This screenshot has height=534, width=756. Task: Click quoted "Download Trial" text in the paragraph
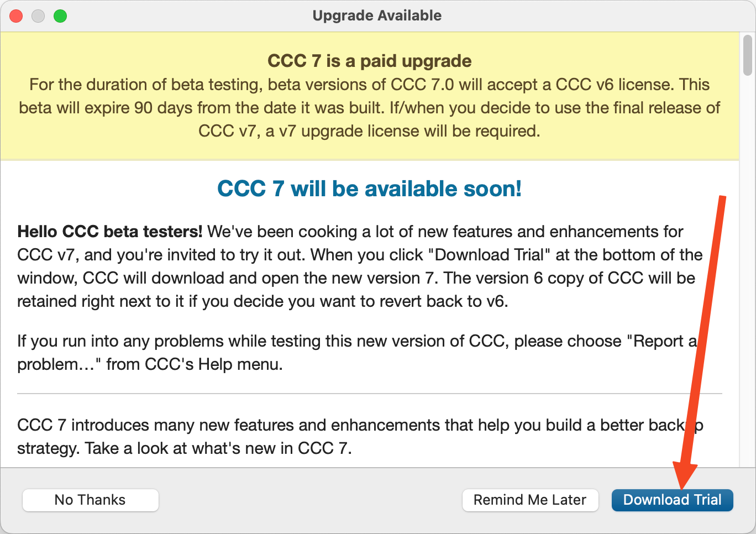tap(490, 255)
